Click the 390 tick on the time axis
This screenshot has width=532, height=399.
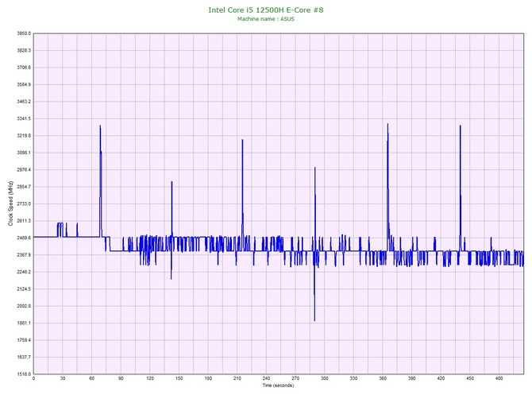[412, 378]
